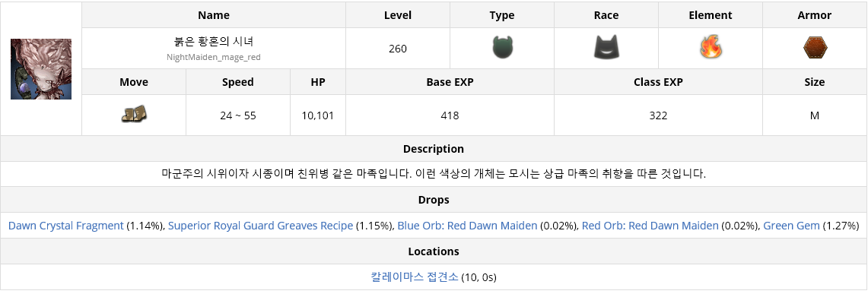868x294 pixels.
Task: Click the NightMaiden_mage_red class name text
Action: [214, 57]
